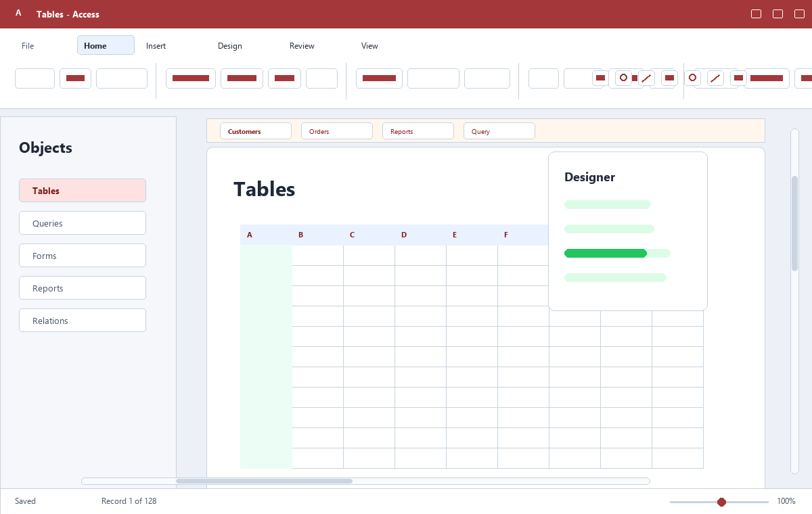The width and height of the screenshot is (812, 514).
Task: Open the Design ribbon tab
Action: pyautogui.click(x=230, y=46)
